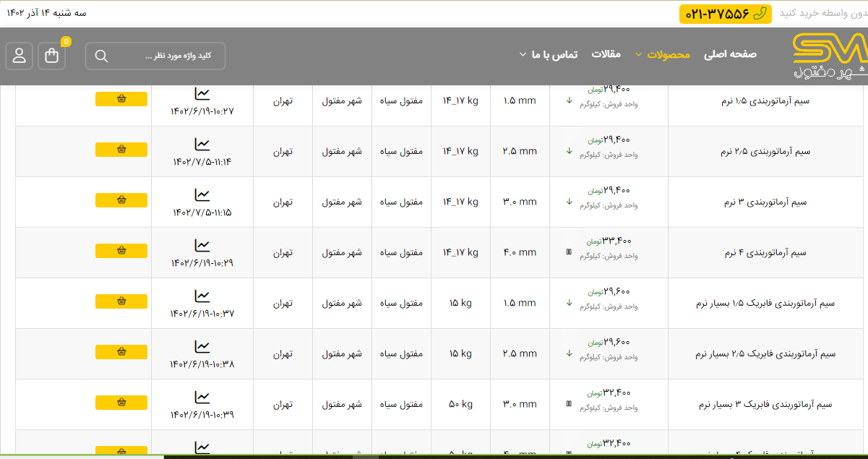Add سیم آرماتوربندی فابریک ۱/۵ بسیار نرم to basket
The width and height of the screenshot is (868, 459).
tap(121, 301)
